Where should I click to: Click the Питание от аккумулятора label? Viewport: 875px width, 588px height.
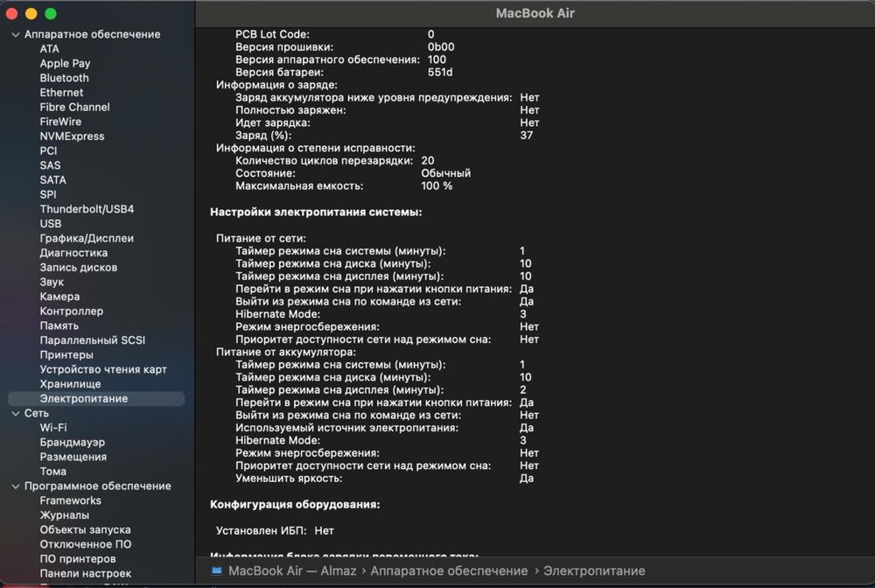(286, 352)
